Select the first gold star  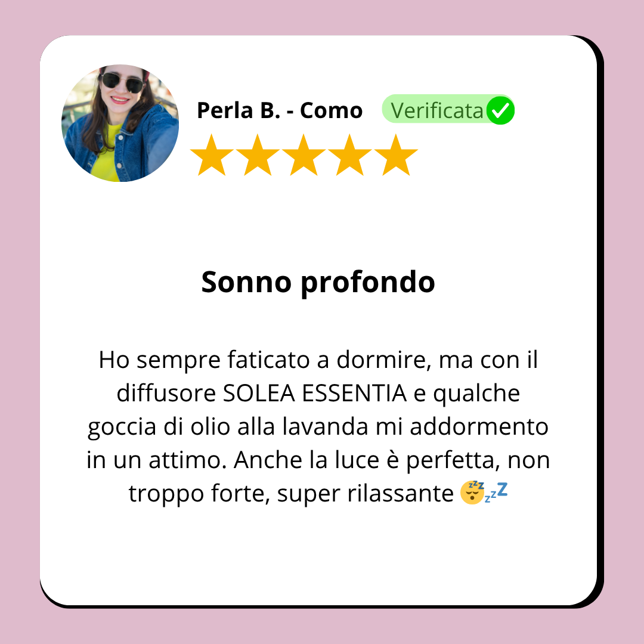coord(212,155)
